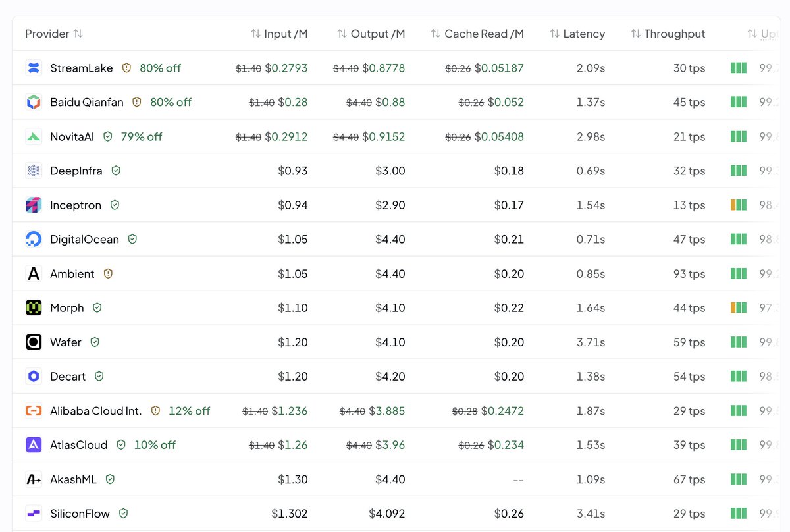
Task: Click the SiliconFlow provider logo
Action: click(34, 513)
